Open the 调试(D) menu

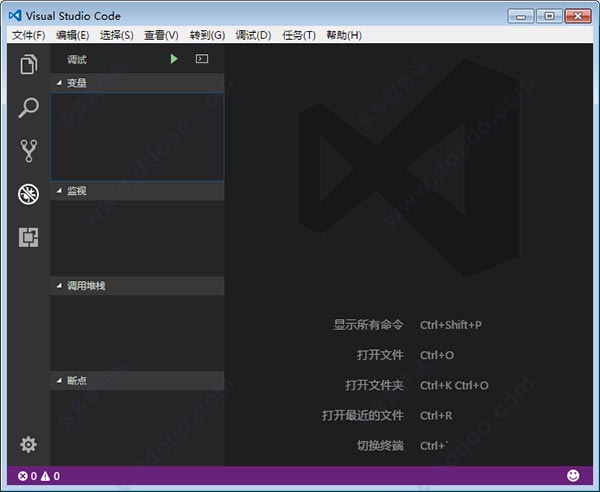point(253,35)
